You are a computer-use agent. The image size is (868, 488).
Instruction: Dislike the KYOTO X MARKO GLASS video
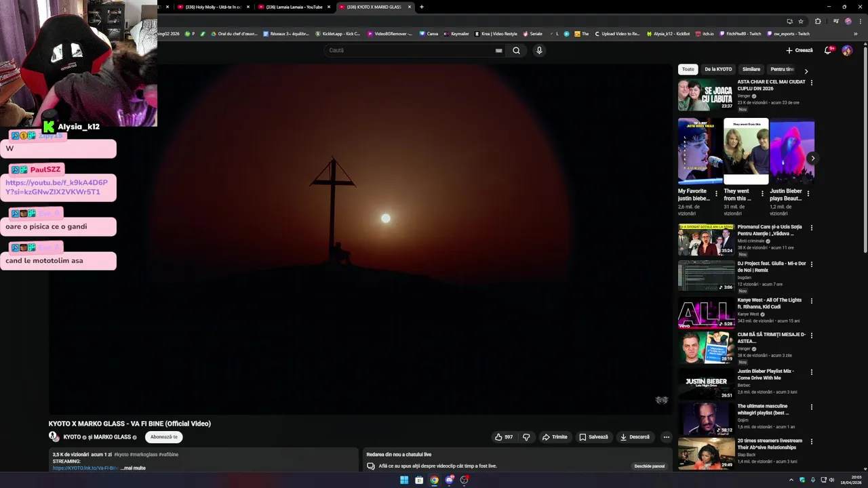click(526, 437)
